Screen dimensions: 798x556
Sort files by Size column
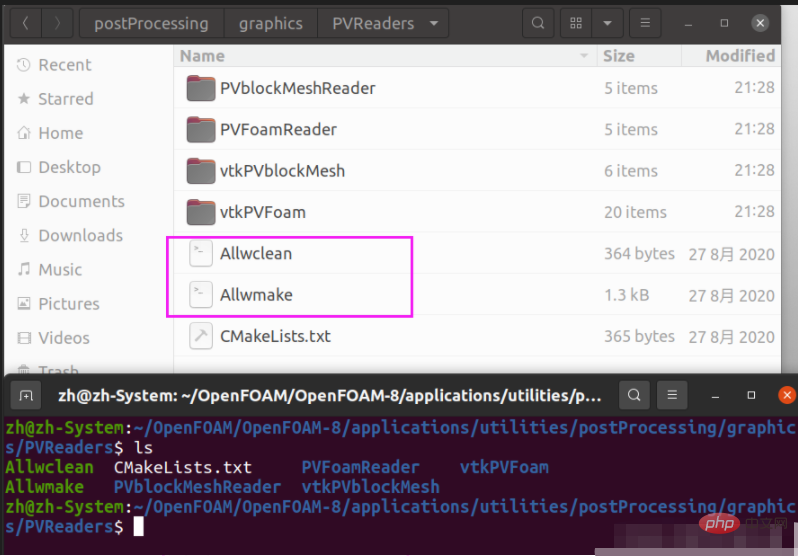click(x=639, y=56)
